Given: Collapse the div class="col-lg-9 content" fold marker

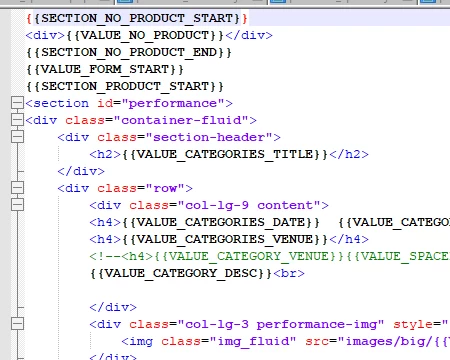Looking at the screenshot, I should coord(17,205).
